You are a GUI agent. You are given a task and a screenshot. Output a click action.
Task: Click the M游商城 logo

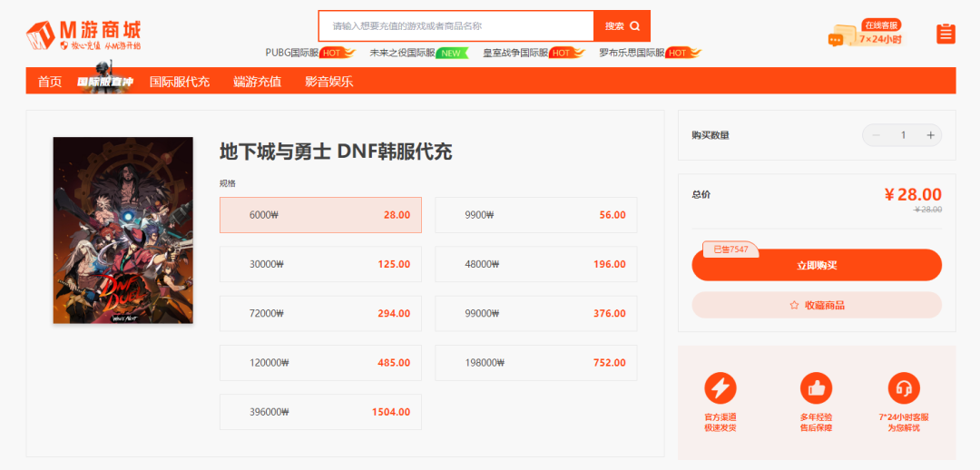pos(83,35)
